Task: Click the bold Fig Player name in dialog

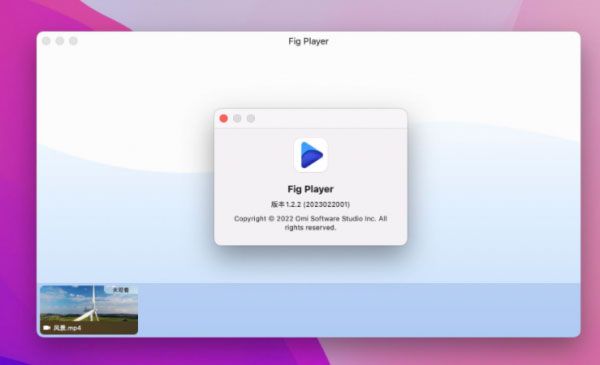Action: coord(310,189)
